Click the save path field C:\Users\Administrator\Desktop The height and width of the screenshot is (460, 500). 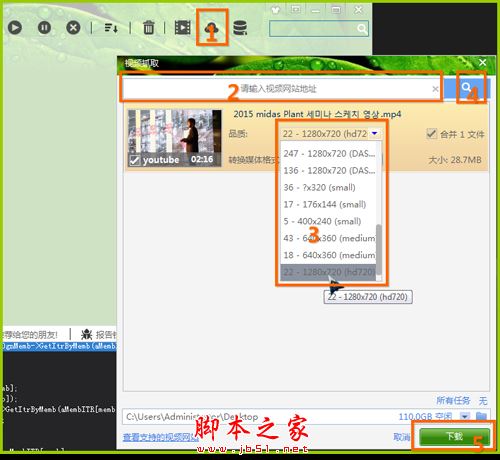[x=260, y=417]
